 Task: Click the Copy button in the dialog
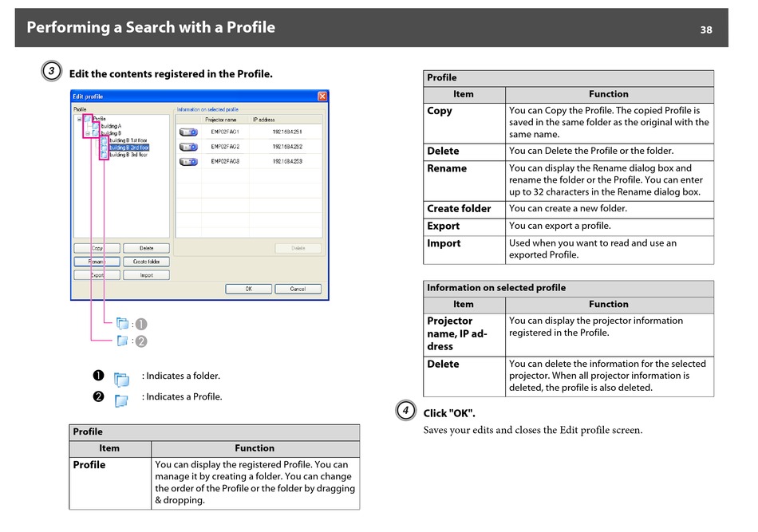[97, 248]
